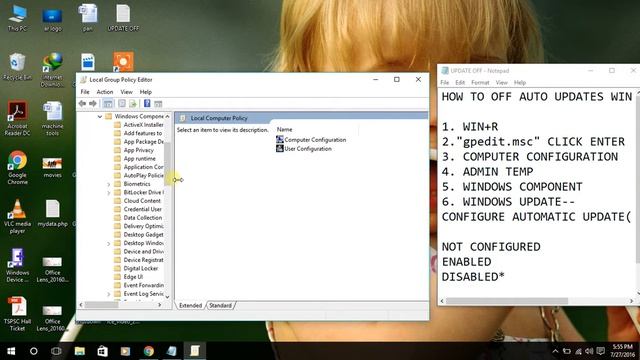
Task: Open the UPDATE OFF text file icon
Action: click(x=123, y=18)
